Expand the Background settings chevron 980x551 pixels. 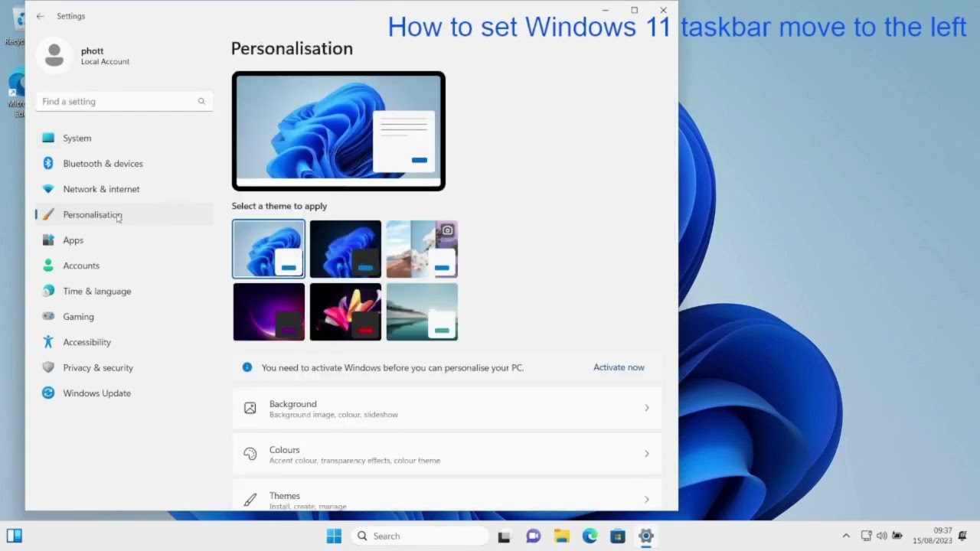[647, 408]
